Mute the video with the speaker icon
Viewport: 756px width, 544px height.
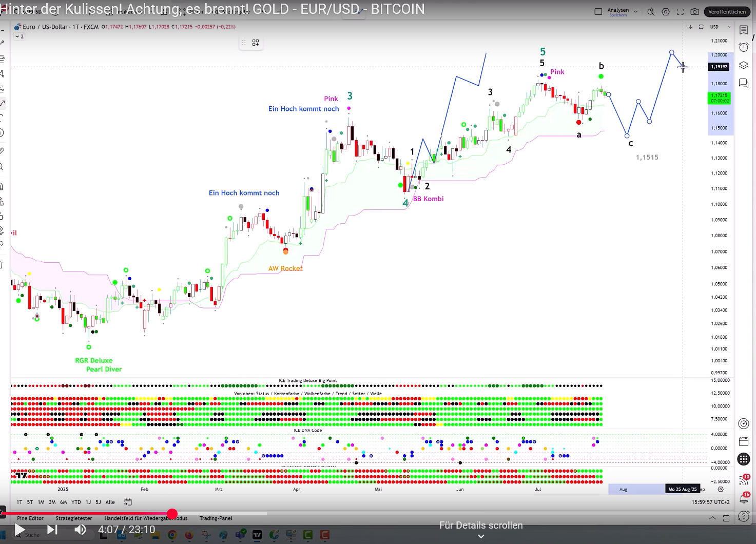(x=80, y=530)
